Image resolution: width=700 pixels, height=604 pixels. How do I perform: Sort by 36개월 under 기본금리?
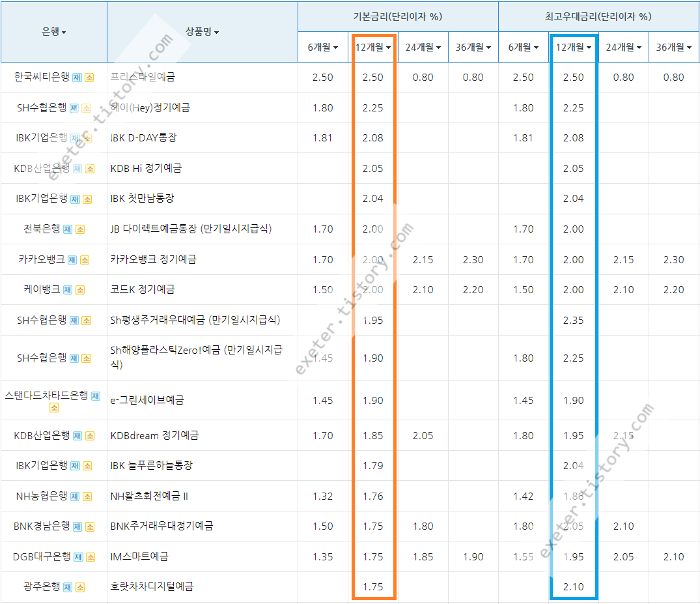coord(473,47)
